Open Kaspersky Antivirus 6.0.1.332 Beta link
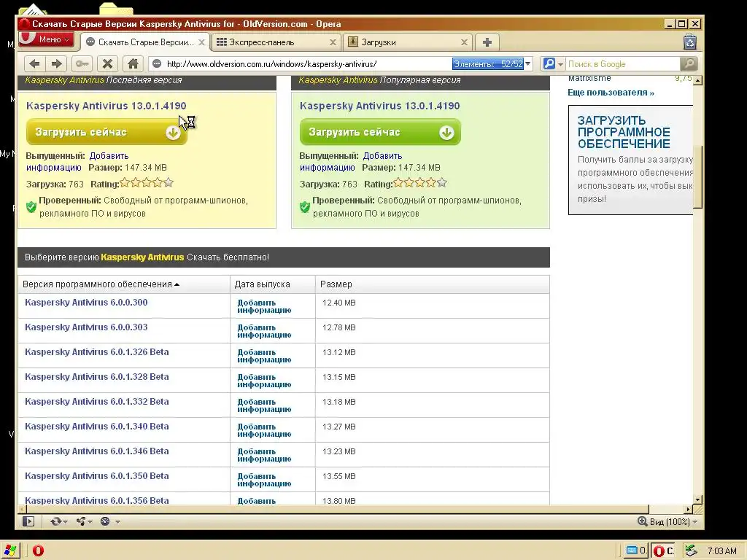The width and height of the screenshot is (747, 560). (x=97, y=402)
